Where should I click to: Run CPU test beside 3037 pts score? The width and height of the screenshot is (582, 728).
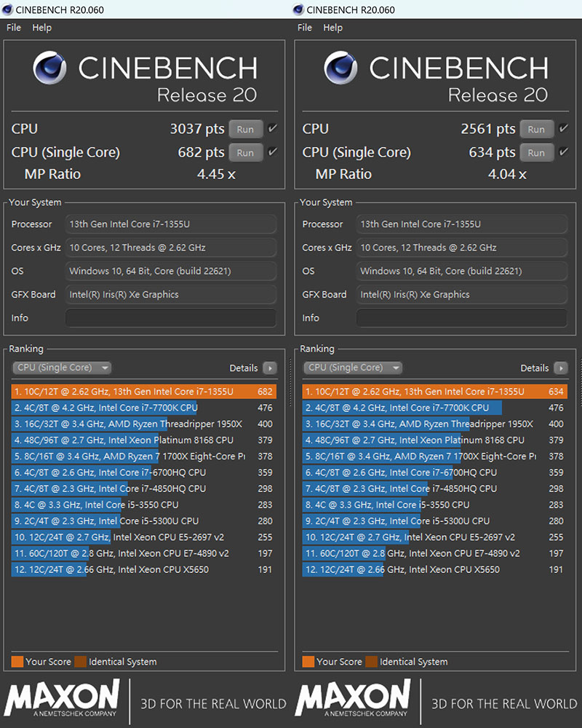click(x=245, y=129)
